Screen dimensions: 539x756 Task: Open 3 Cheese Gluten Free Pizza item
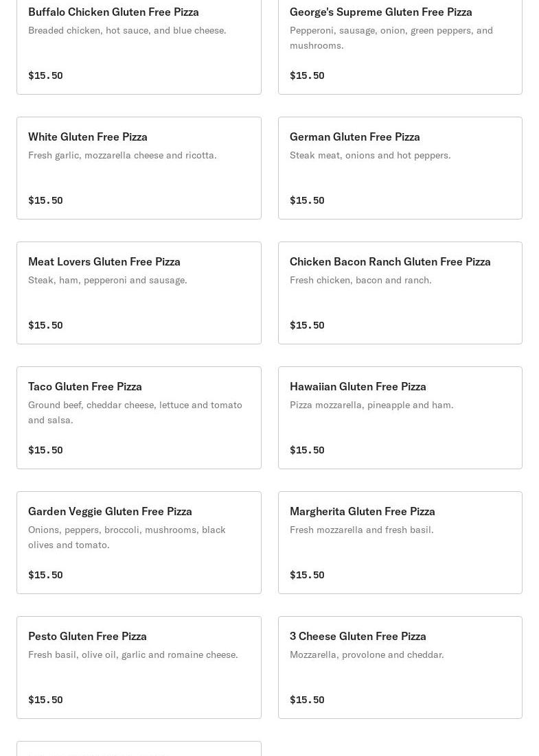(400, 668)
